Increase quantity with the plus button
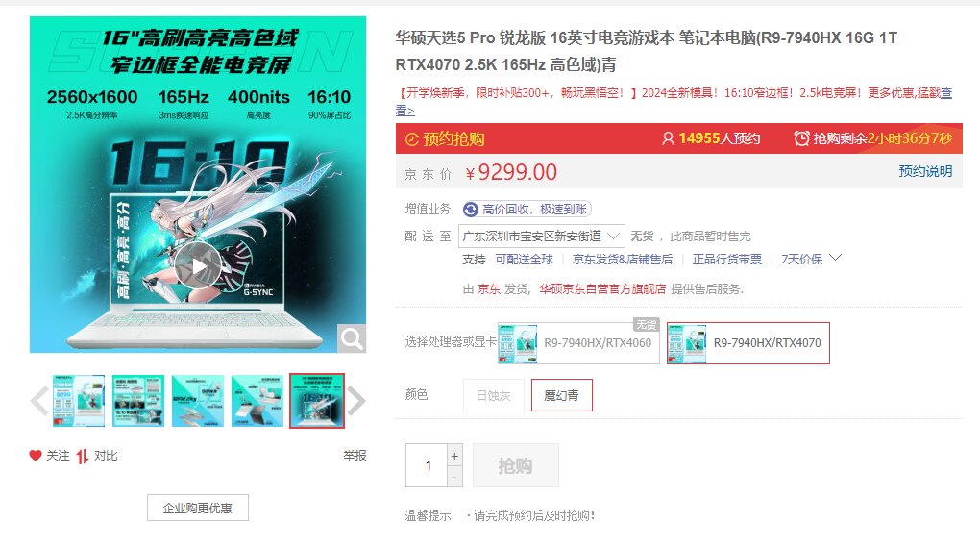The height and width of the screenshot is (548, 980). (455, 456)
